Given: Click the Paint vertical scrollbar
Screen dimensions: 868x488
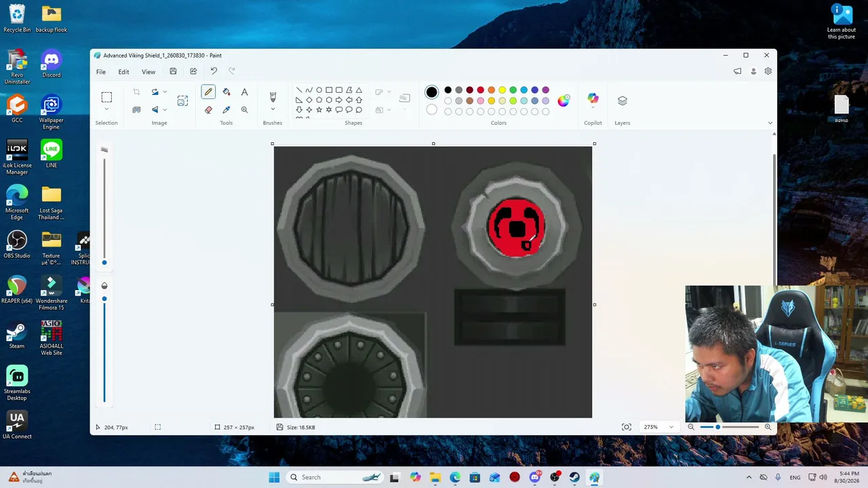Looking at the screenshot, I should [774, 220].
